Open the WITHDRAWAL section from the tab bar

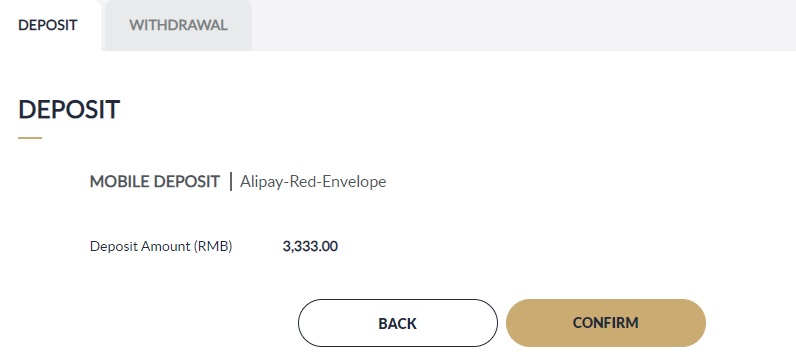pyautogui.click(x=178, y=25)
